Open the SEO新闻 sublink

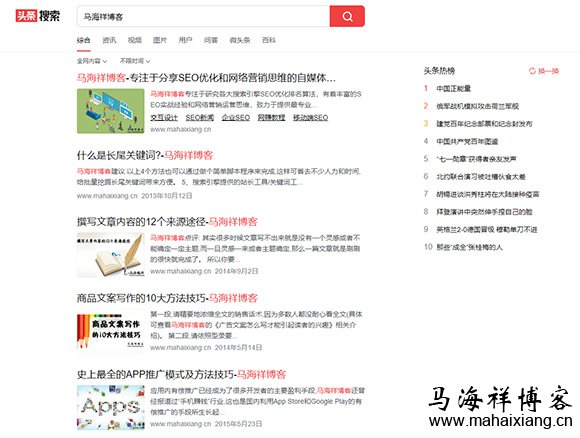pyautogui.click(x=200, y=118)
